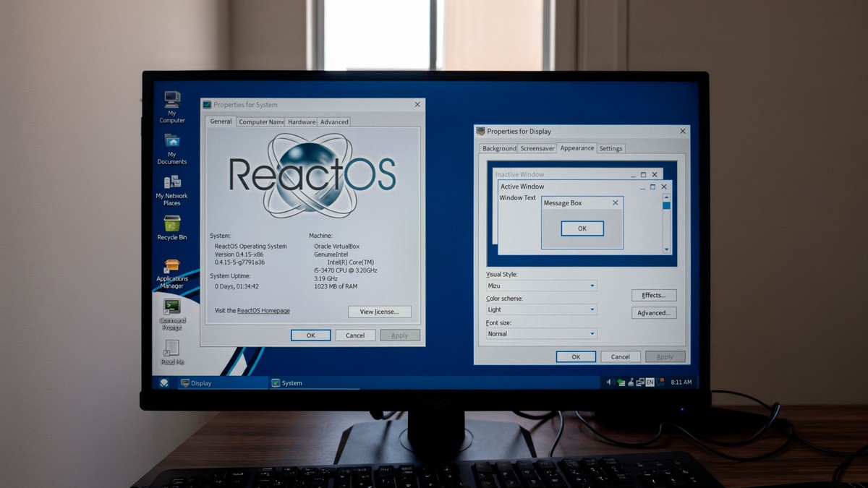
Task: Select General tab in System Properties
Action: point(221,121)
